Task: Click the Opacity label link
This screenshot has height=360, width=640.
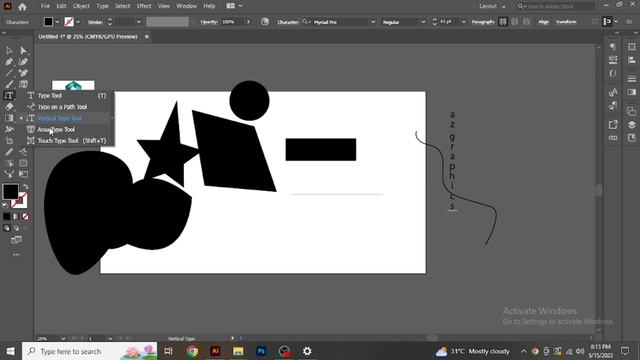Action: pos(209,22)
